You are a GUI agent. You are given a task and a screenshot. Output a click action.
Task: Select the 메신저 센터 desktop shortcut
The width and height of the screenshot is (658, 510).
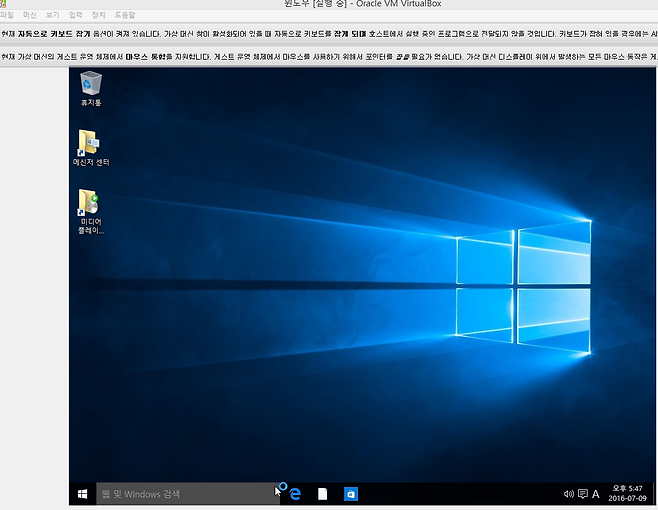[x=91, y=147]
